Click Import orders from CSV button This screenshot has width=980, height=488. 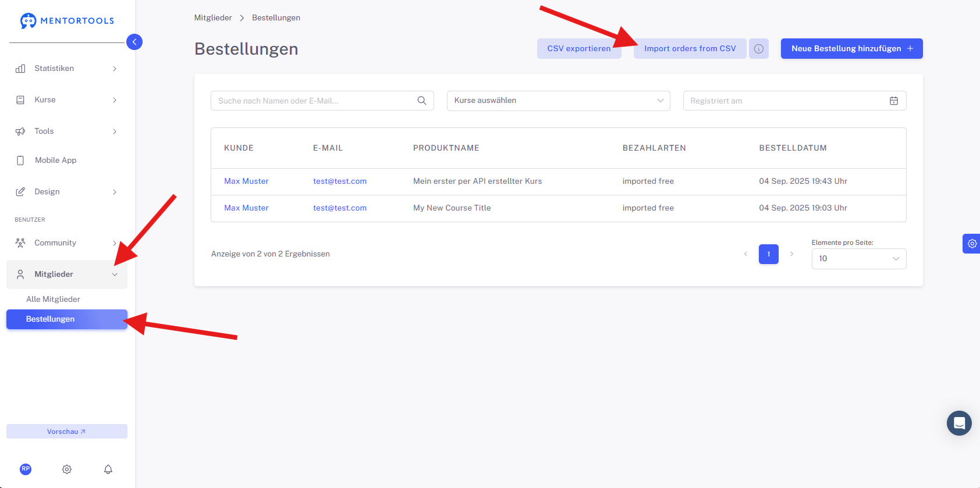690,49
